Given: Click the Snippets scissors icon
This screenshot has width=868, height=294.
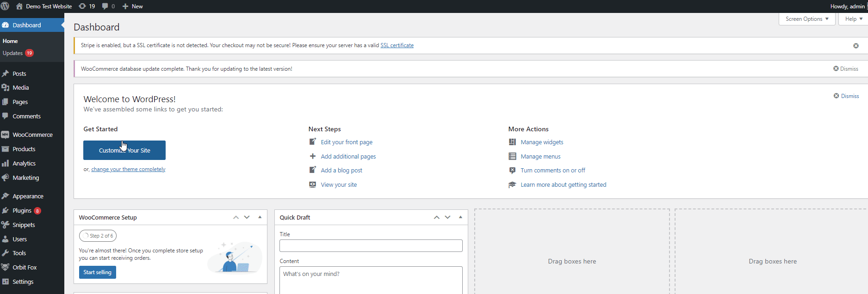Looking at the screenshot, I should (6, 225).
